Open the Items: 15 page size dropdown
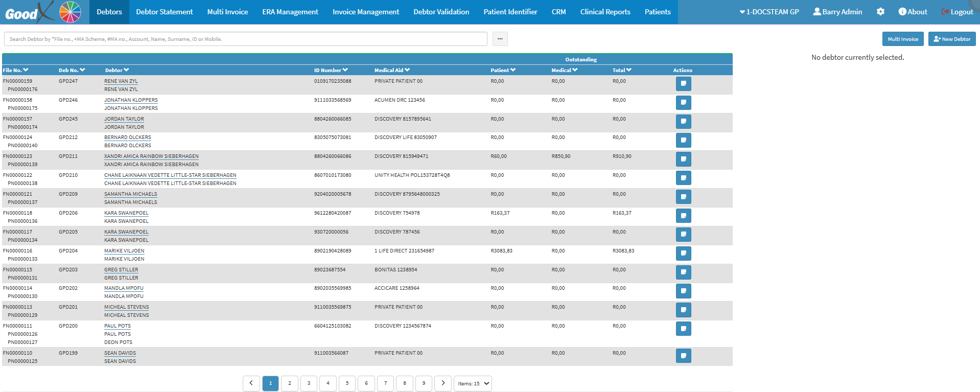Image resolution: width=980 pixels, height=392 pixels. 473,383
